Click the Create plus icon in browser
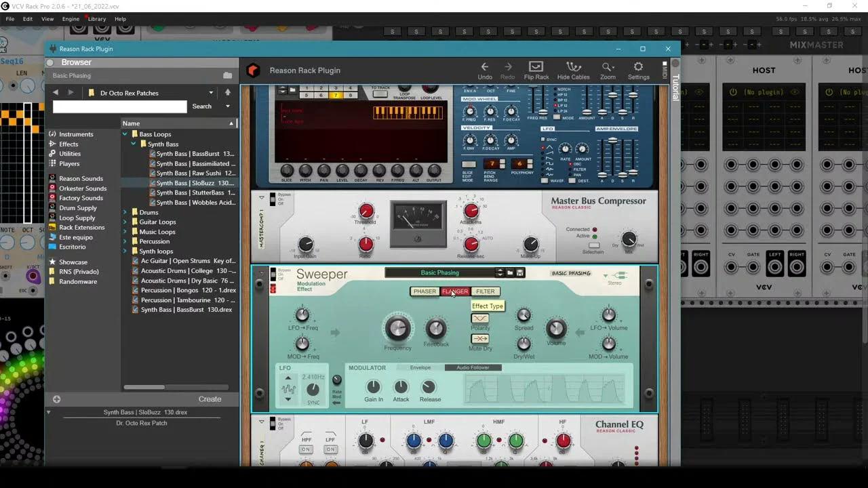Viewport: 868px width, 488px height. 56,399
